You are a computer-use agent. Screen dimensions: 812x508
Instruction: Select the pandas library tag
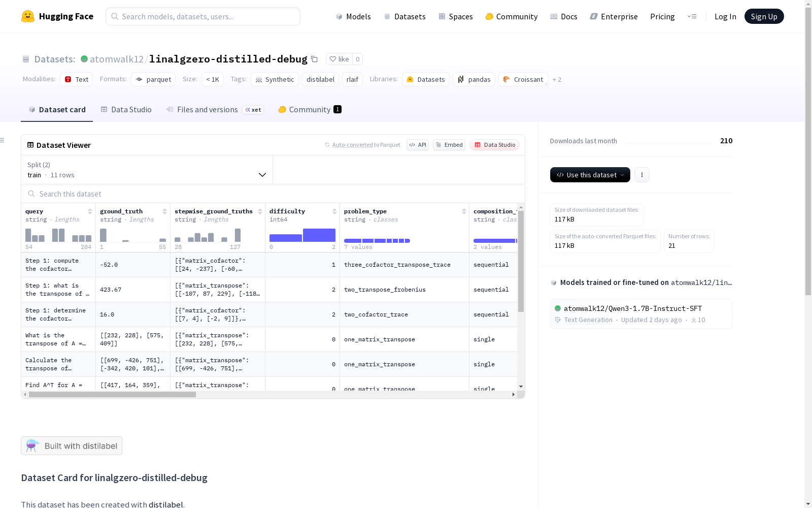click(474, 79)
